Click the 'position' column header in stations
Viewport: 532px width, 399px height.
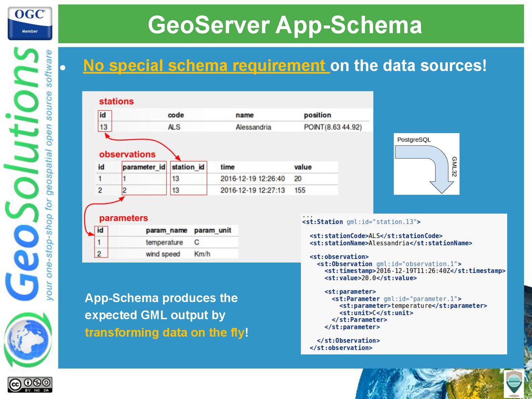pos(317,115)
